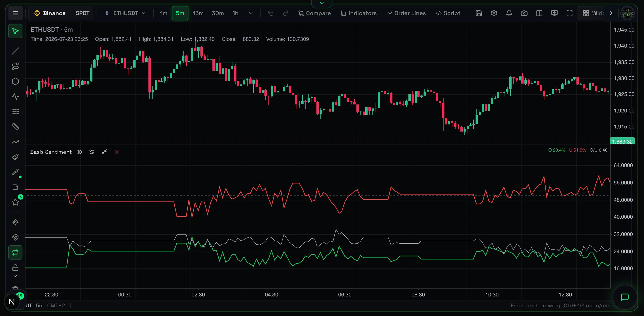Select the cursor pointer tool
The width and height of the screenshot is (644, 316).
click(16, 31)
